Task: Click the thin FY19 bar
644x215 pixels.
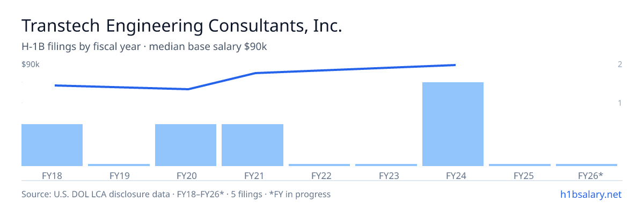Action: click(x=119, y=165)
